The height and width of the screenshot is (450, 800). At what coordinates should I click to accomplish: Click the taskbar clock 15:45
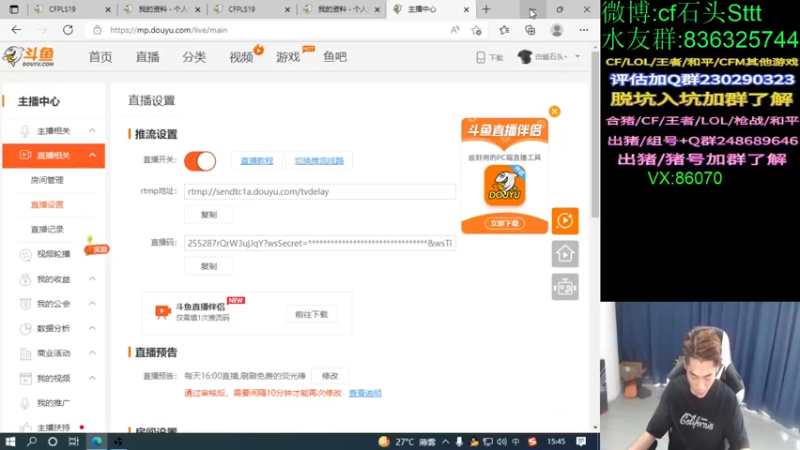[x=556, y=442]
